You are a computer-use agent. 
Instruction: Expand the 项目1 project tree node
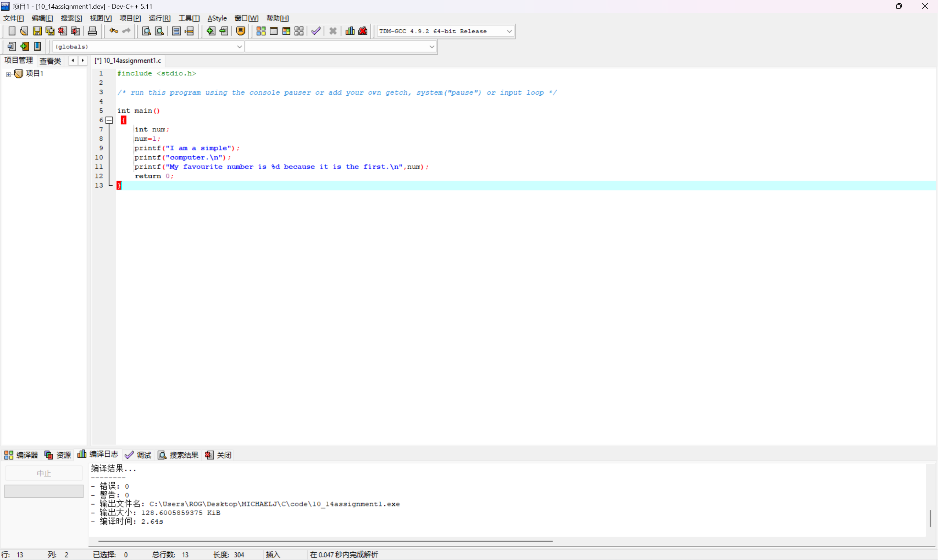8,74
